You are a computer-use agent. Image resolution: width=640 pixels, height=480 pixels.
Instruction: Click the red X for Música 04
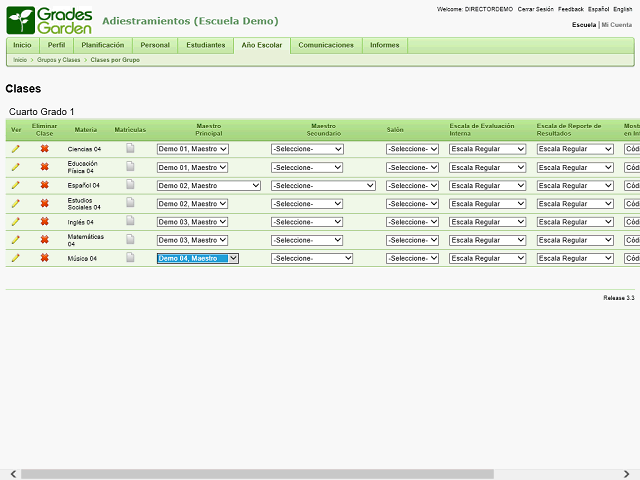pos(44,258)
